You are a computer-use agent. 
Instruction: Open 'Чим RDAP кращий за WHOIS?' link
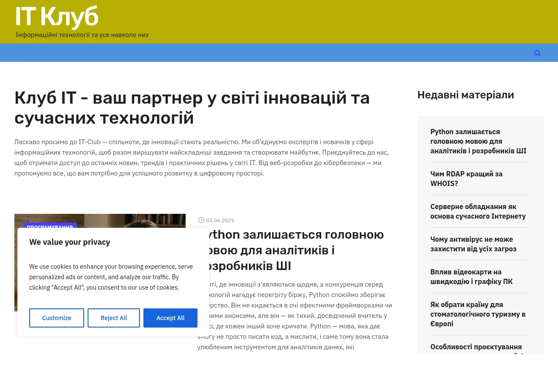466,179
